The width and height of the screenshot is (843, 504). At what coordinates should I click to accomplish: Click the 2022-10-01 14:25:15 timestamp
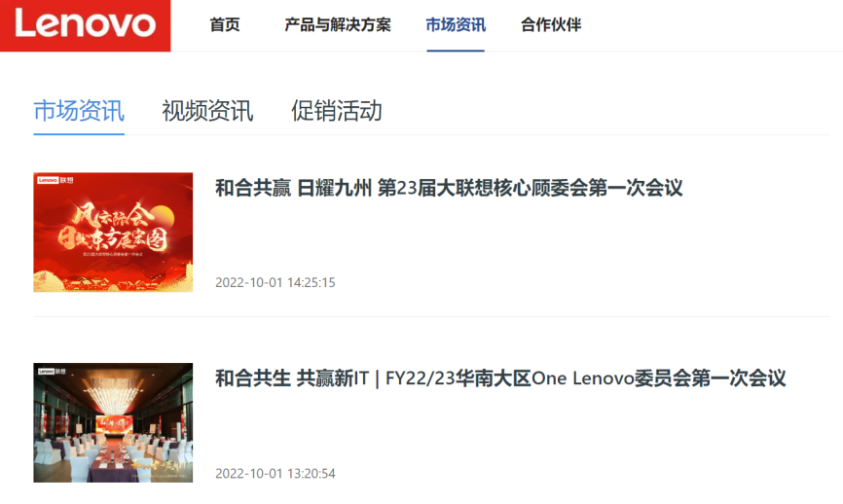275,282
